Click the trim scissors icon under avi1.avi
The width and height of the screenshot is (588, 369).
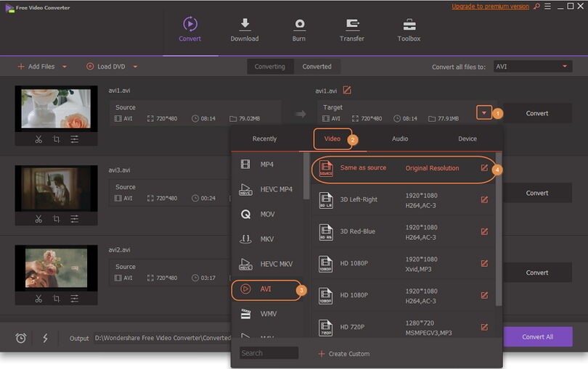pyautogui.click(x=38, y=139)
